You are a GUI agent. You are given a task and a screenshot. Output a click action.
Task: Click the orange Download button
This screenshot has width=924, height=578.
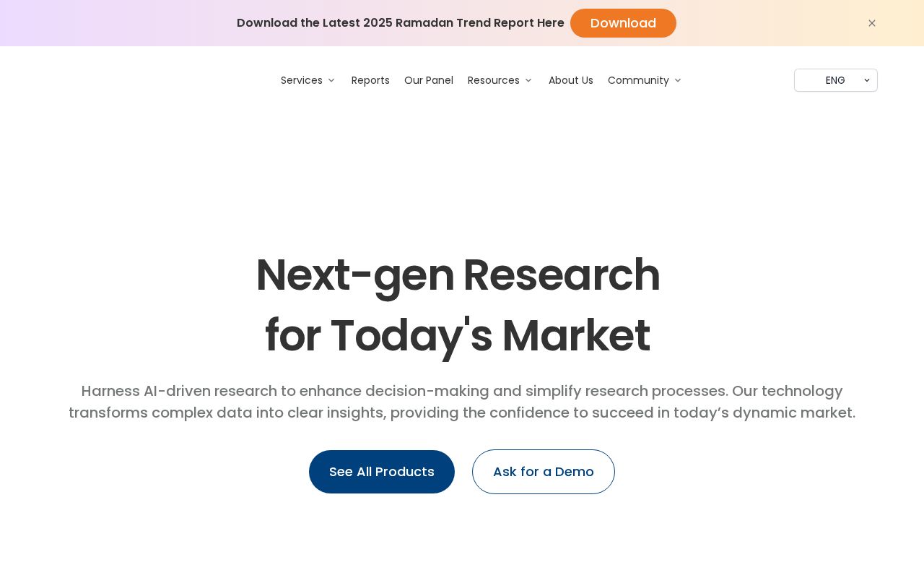623,23
